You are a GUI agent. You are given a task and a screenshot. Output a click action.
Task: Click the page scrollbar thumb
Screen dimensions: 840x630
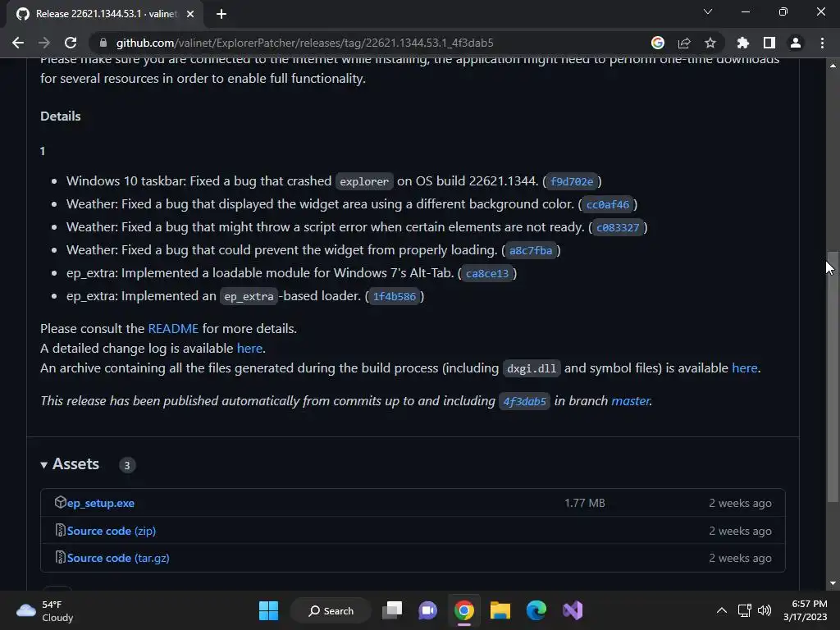click(x=833, y=377)
